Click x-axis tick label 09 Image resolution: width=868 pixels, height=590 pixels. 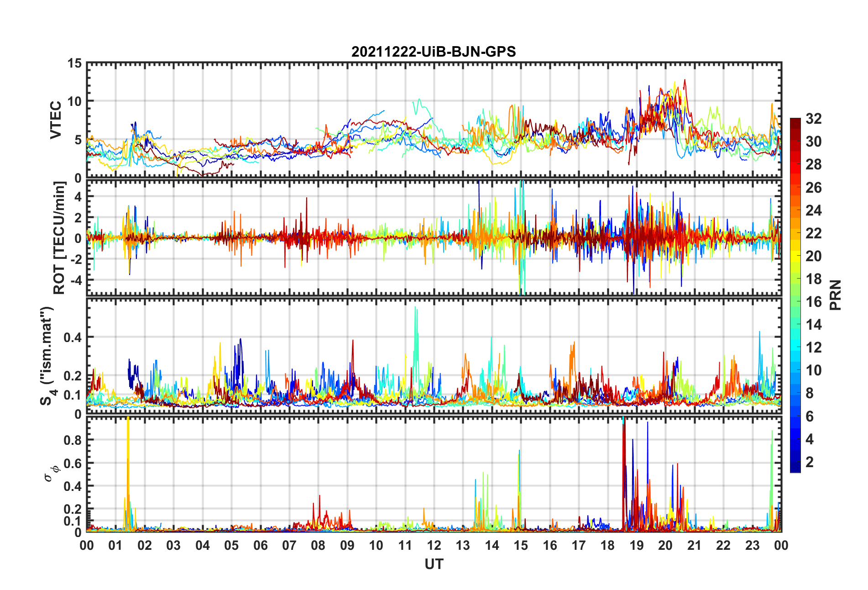pyautogui.click(x=347, y=545)
